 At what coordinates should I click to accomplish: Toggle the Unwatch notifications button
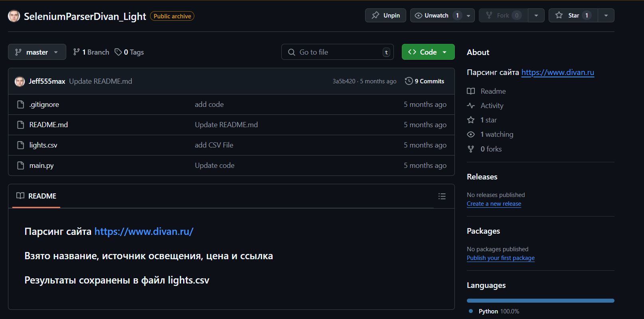click(437, 16)
